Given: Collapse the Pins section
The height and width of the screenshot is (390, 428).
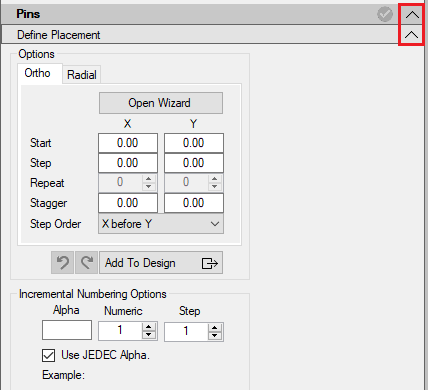Looking at the screenshot, I should click(x=412, y=14).
